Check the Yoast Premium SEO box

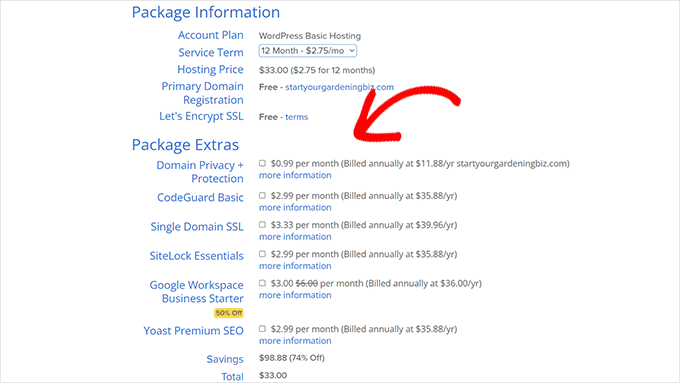click(x=262, y=329)
